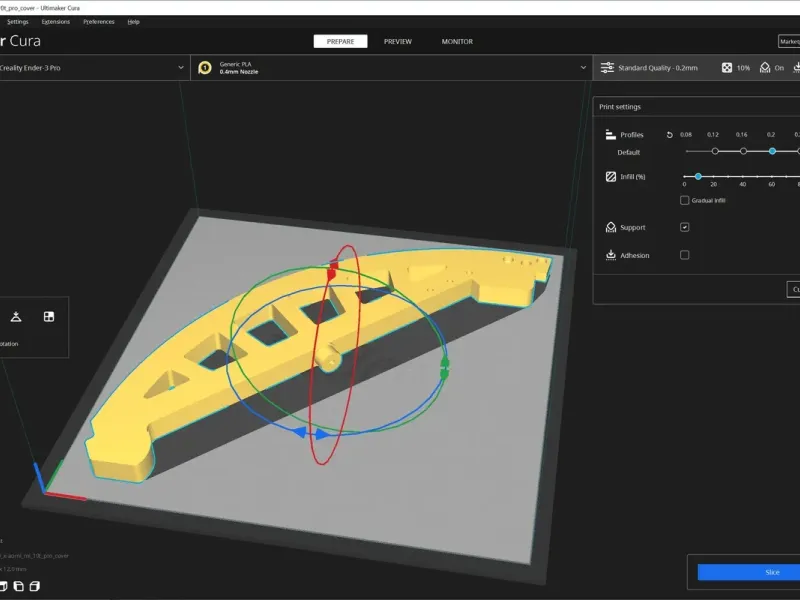
Task: Click the Profiles layers icon
Action: click(610, 135)
